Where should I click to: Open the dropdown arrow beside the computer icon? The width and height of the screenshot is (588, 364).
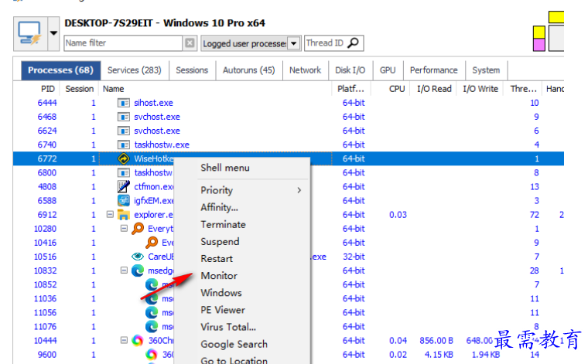53,33
